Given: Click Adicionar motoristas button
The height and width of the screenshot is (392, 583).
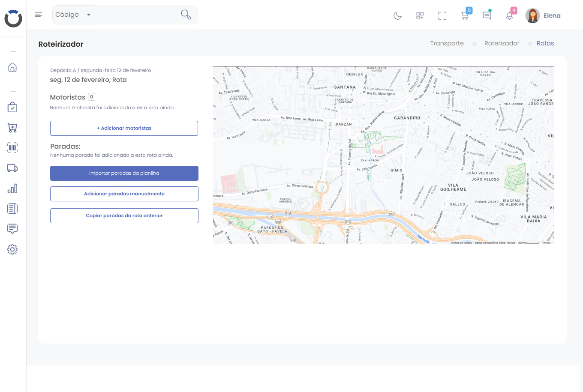Looking at the screenshot, I should 124,128.
